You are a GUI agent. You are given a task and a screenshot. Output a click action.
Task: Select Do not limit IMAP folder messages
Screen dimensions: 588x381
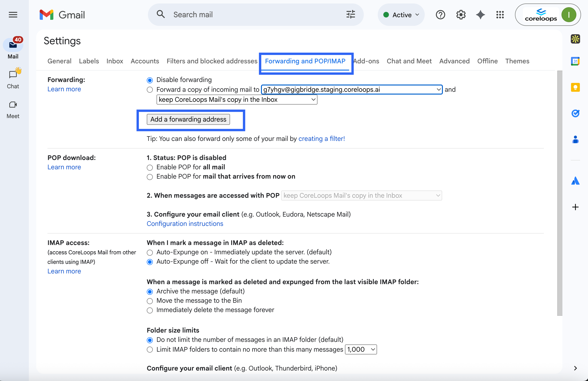pyautogui.click(x=150, y=340)
